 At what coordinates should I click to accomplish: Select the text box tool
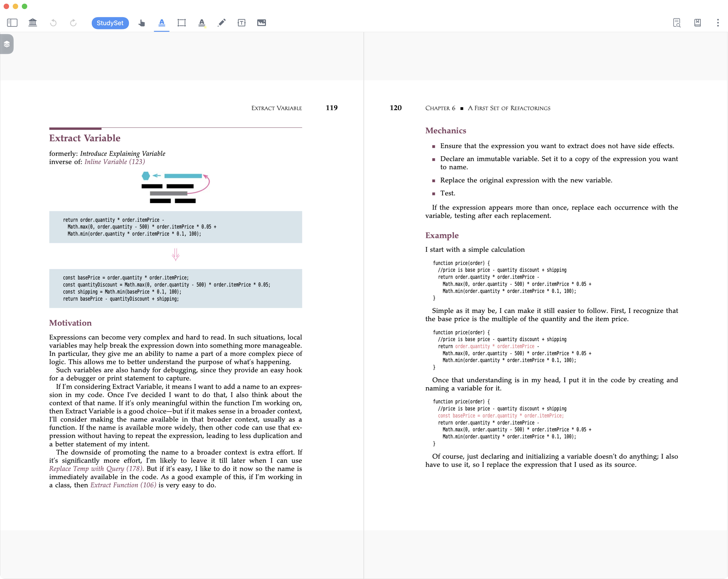pos(241,23)
